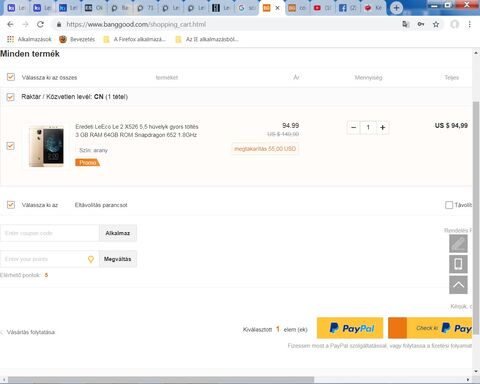This screenshot has height=384, width=480.
Task: Click the megtakarítás 55,00 USD label
Action: [x=265, y=149]
